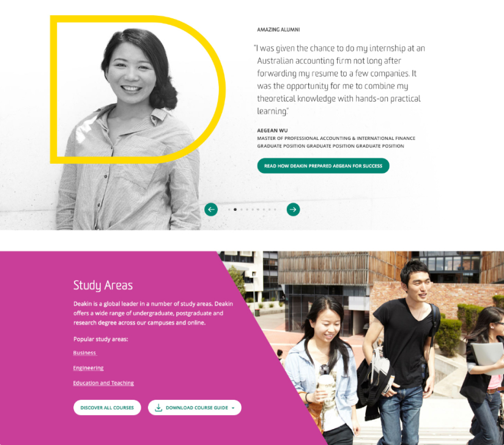Screen dimensions: 504x445
Task: Select the third carousel pagination dot
Action: pyautogui.click(x=242, y=210)
